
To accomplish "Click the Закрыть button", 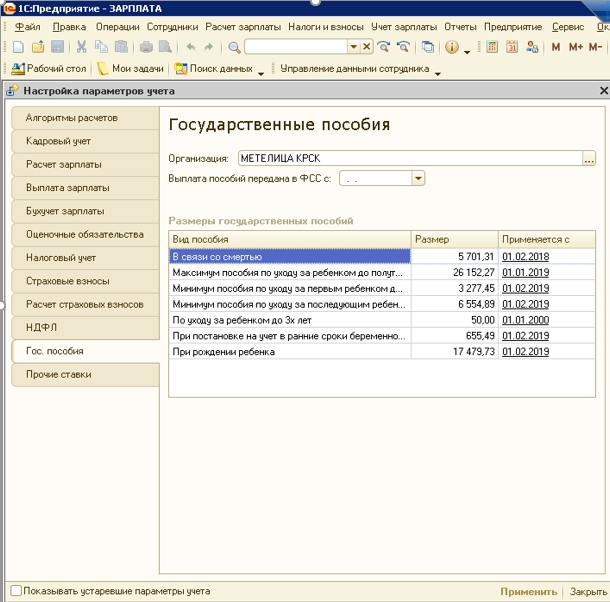I will (x=588, y=591).
